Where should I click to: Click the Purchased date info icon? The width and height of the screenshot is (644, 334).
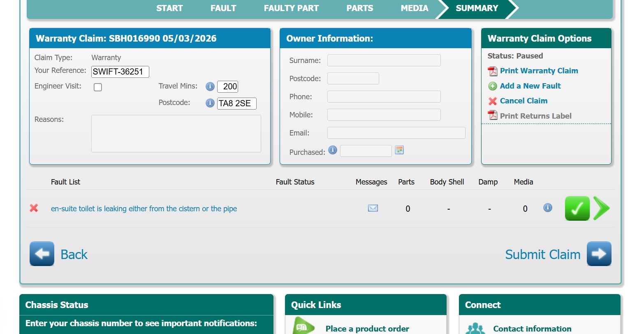(333, 150)
